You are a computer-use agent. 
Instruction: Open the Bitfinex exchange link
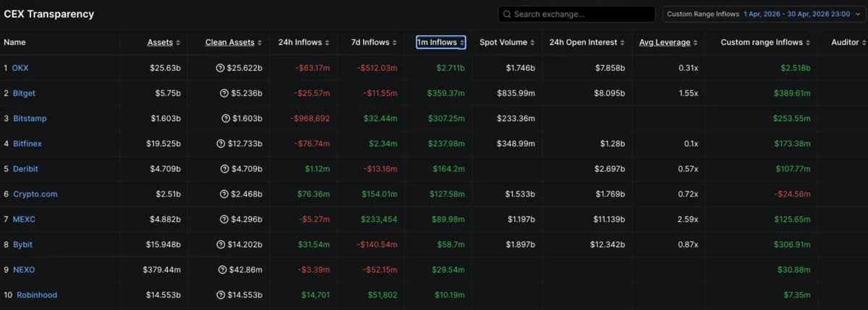coord(27,144)
